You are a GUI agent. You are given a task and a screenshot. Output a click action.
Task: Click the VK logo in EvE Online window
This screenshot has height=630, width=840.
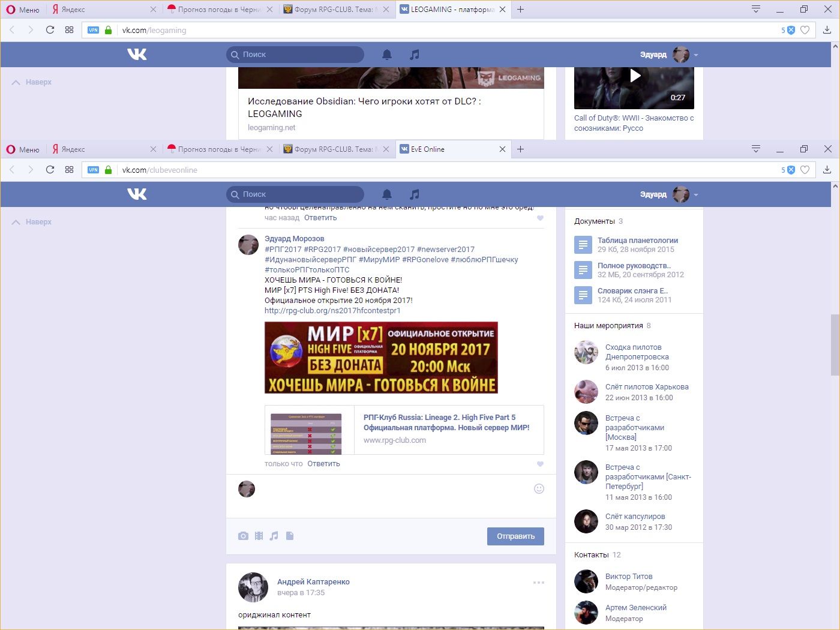[137, 194]
